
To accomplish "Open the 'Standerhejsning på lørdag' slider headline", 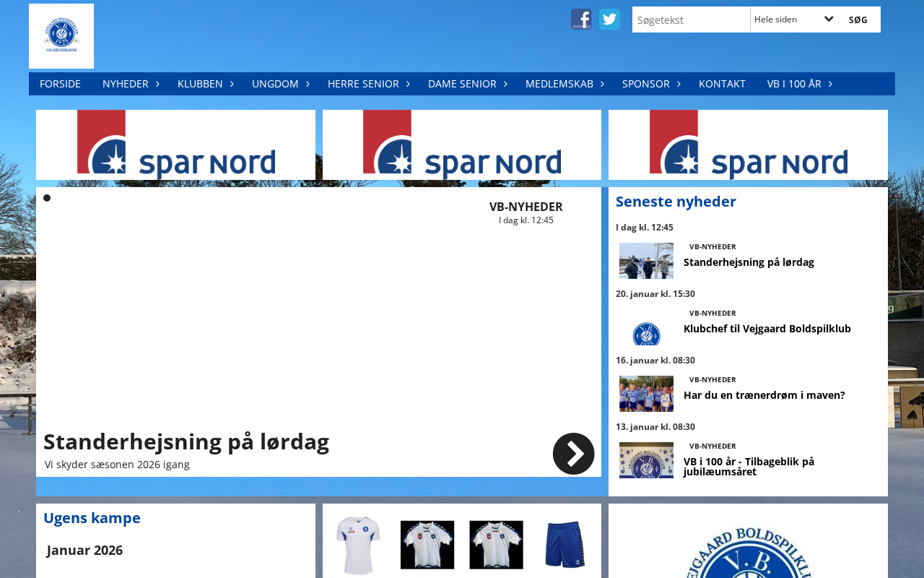I will (x=186, y=441).
